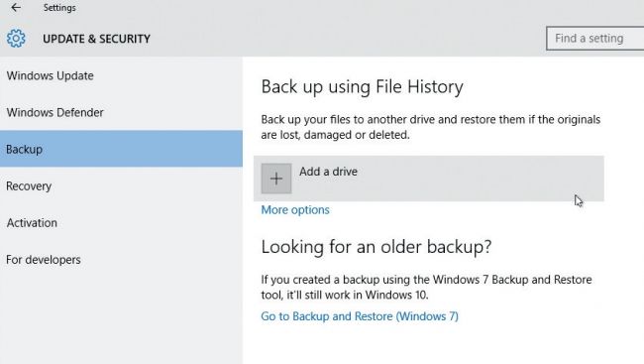Image resolution: width=644 pixels, height=364 pixels.
Task: Go back using the arrow icon
Action: (x=16, y=7)
